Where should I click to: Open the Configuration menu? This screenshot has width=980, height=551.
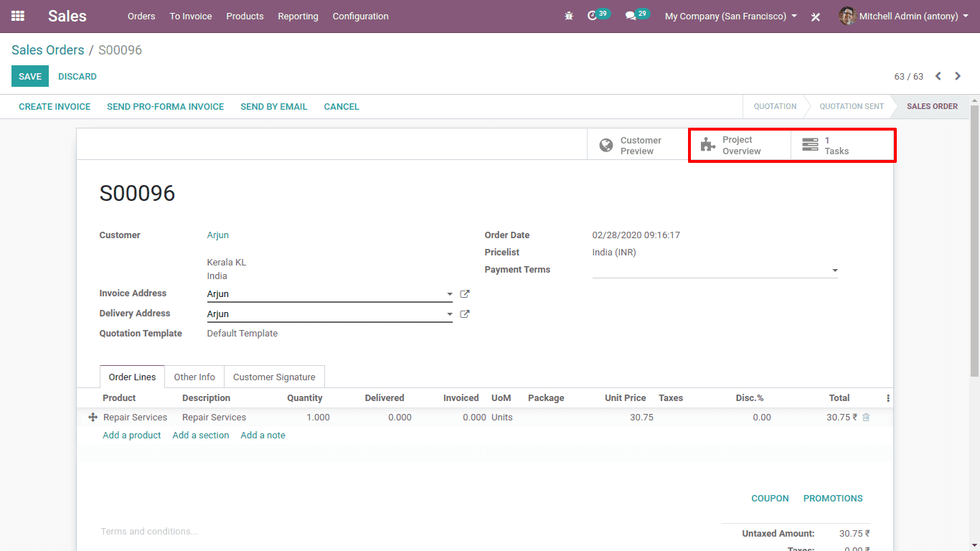click(361, 16)
